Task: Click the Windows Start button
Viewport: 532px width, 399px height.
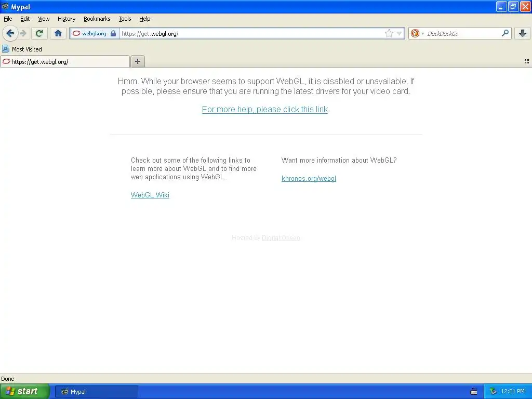Action: 25,391
